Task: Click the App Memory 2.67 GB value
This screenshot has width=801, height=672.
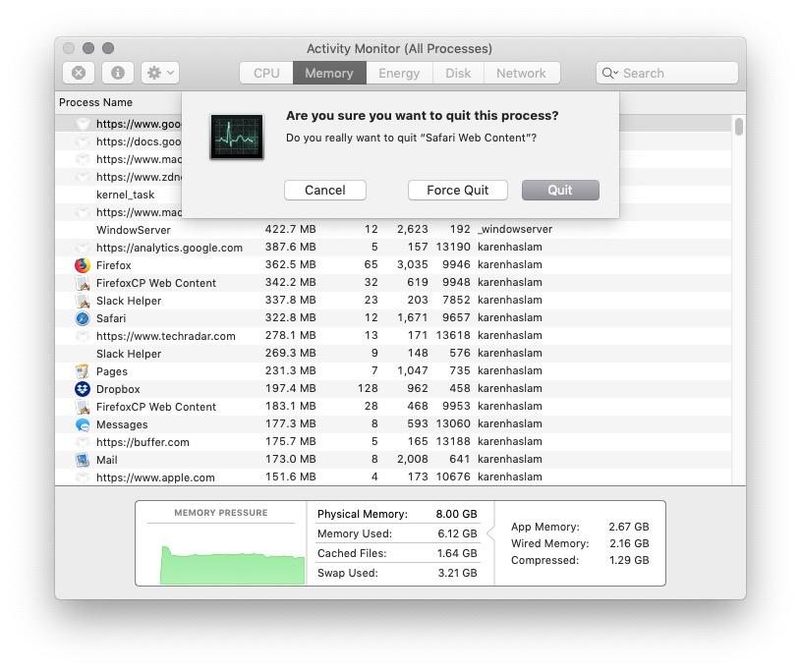Action: (x=628, y=527)
